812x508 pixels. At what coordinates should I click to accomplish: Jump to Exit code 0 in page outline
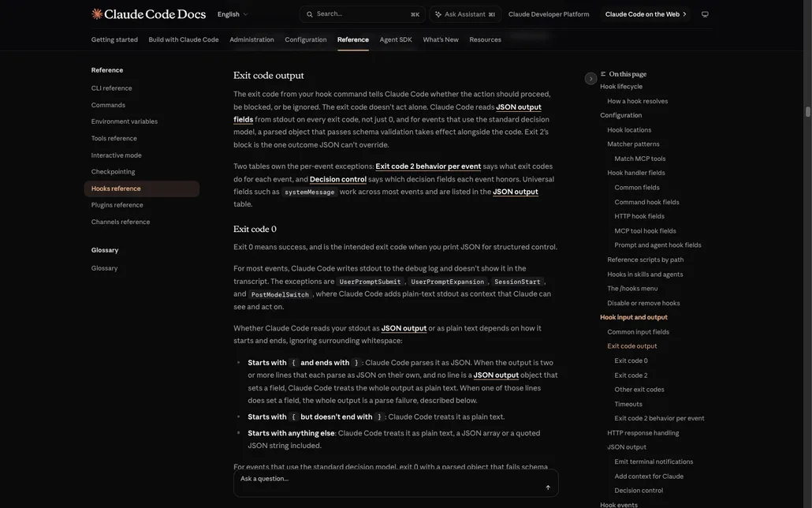631,360
